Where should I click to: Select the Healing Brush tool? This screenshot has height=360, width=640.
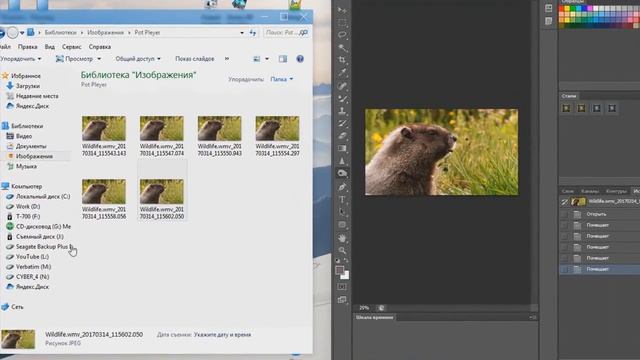coord(342,86)
